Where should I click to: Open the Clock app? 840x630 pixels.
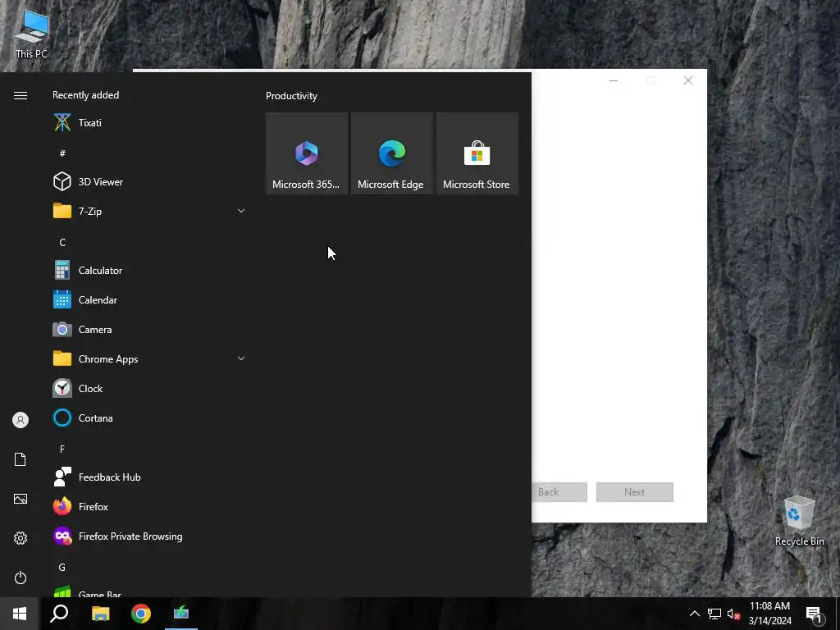click(x=149, y=388)
